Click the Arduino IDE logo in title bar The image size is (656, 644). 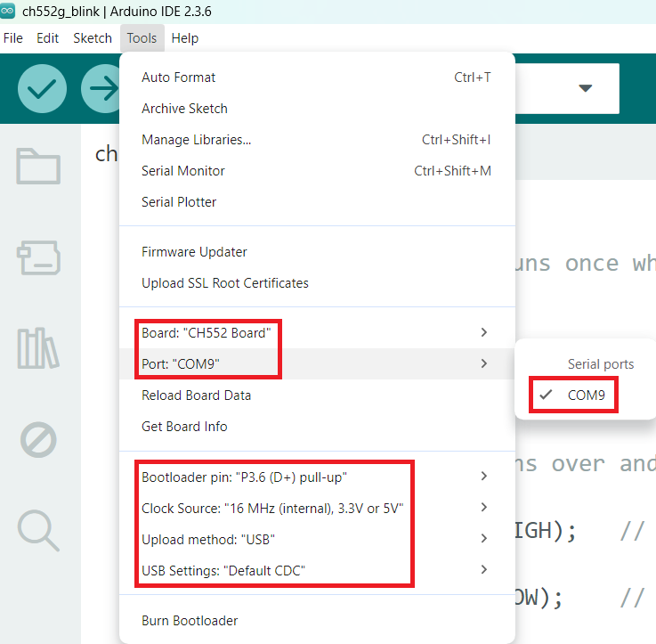pos(9,12)
